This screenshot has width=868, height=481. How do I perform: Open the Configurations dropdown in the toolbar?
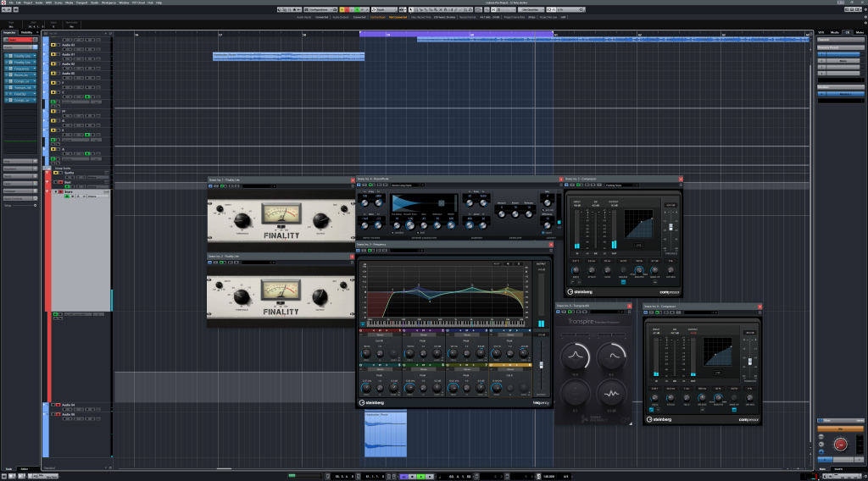[x=322, y=9]
